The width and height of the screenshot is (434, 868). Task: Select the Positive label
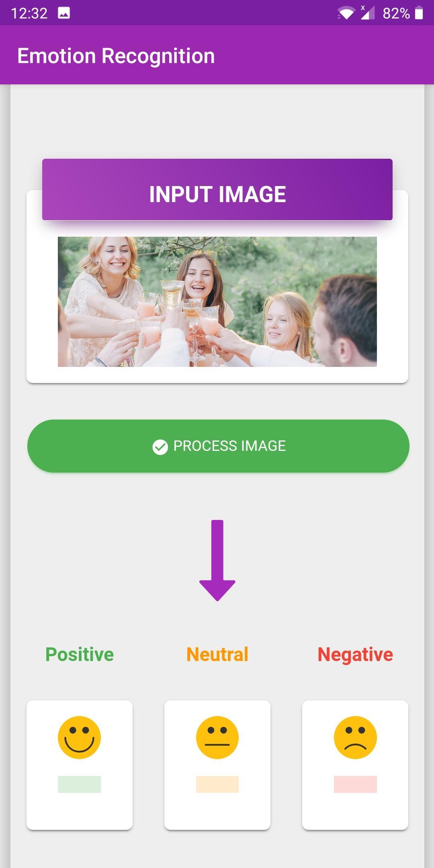(x=80, y=655)
